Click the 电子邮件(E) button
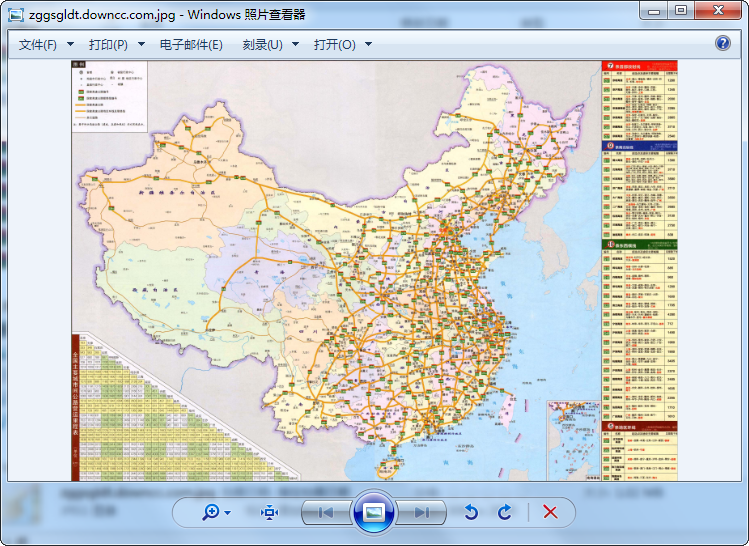 191,45
